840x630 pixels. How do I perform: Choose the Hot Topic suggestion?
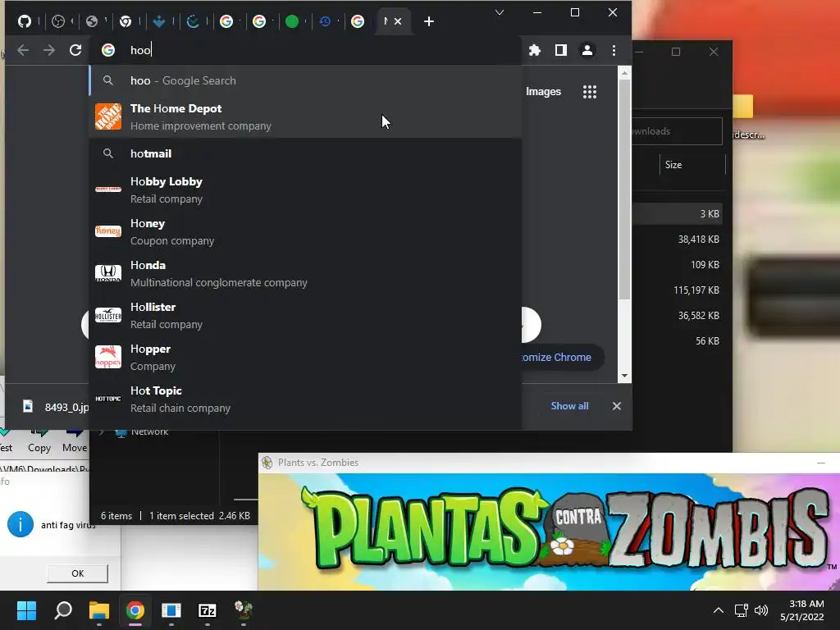305,399
